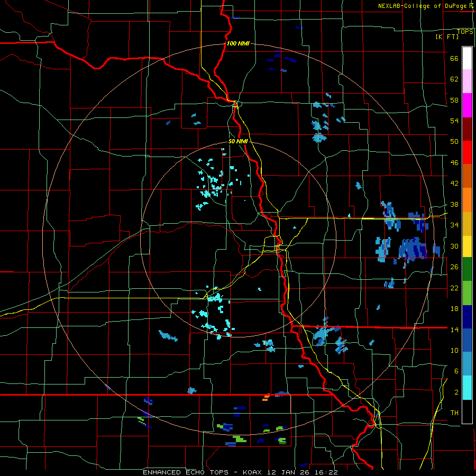This screenshot has height=476, width=476.
Task: Click the bright yellow legend swatch
Action: (x=467, y=246)
